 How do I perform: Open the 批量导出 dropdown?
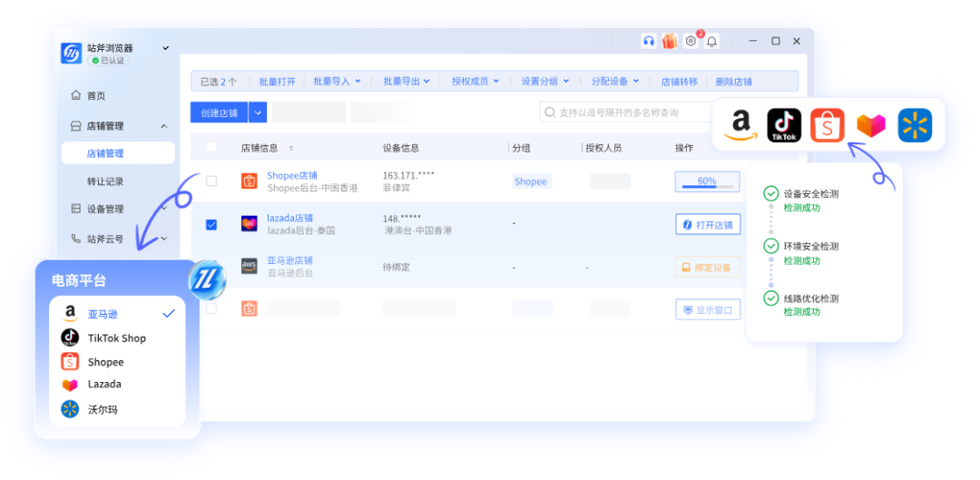point(407,82)
